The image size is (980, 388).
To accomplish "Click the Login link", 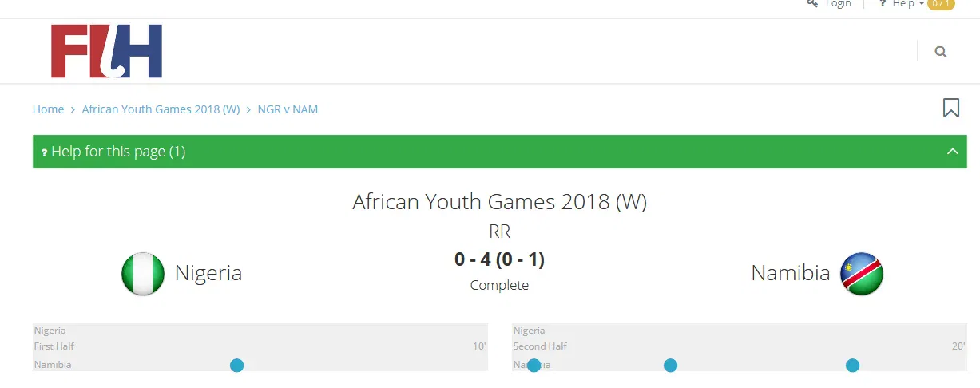I will (x=839, y=4).
